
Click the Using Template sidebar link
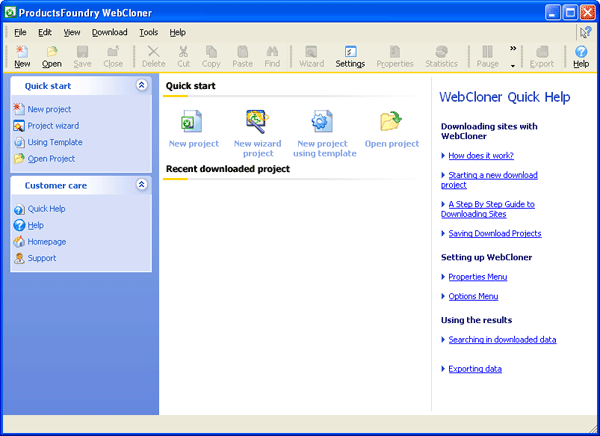tap(55, 142)
